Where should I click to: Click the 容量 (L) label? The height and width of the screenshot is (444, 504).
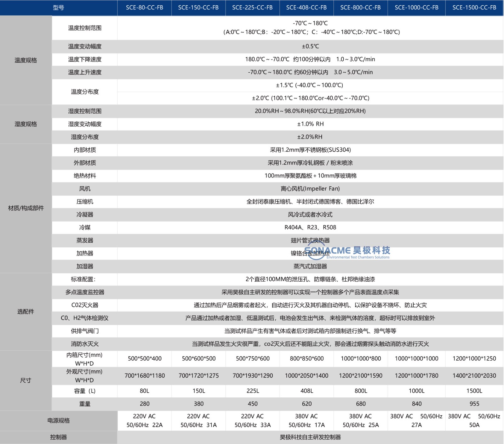(85, 391)
